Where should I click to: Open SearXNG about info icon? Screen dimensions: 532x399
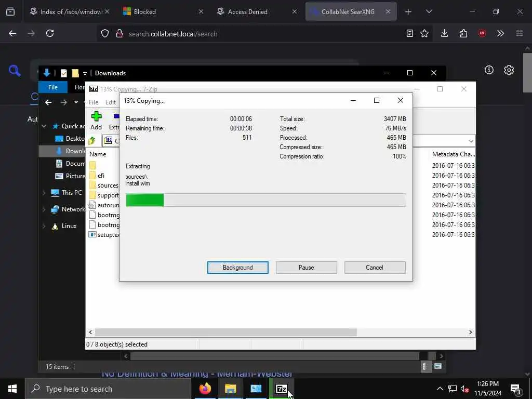(489, 70)
